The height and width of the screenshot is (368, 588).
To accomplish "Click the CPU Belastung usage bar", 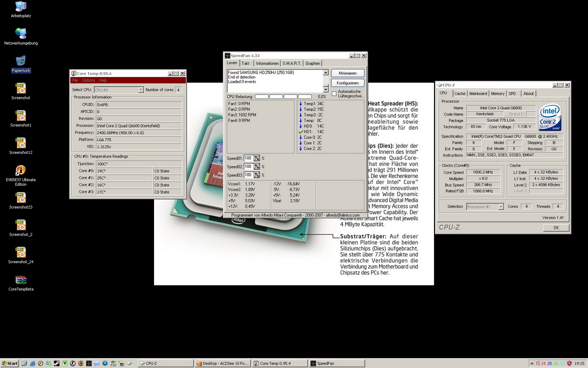I will (283, 97).
